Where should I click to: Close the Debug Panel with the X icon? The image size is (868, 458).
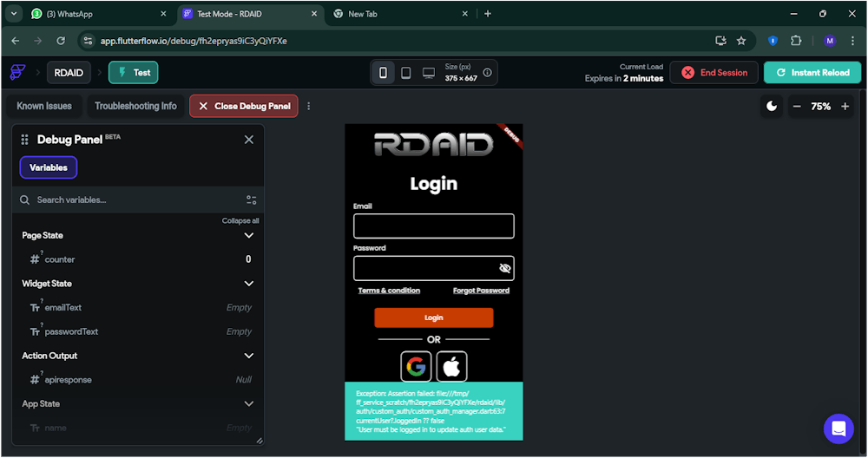pyautogui.click(x=249, y=140)
